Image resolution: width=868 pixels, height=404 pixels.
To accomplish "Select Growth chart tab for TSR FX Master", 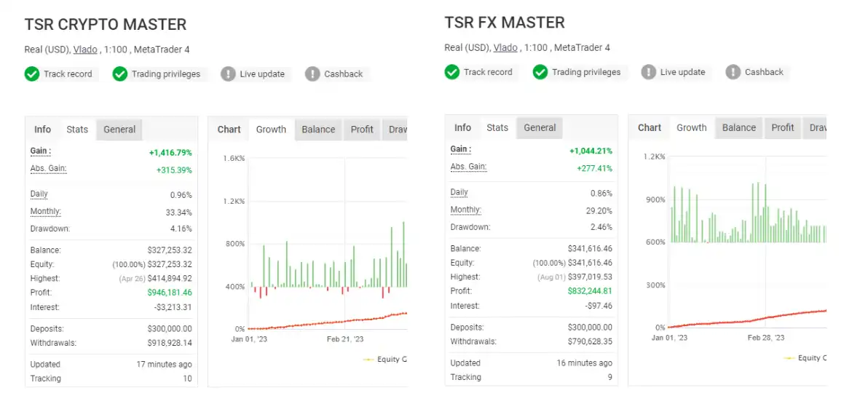I will point(691,127).
